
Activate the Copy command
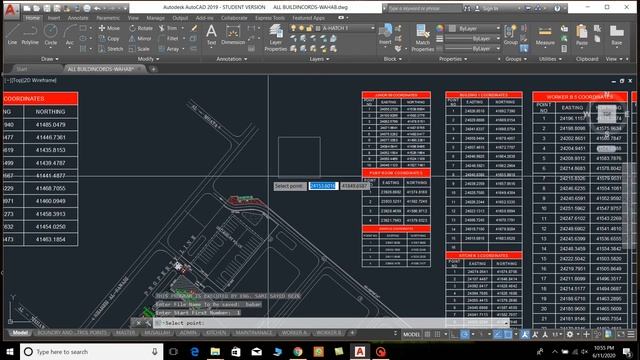(x=109, y=38)
